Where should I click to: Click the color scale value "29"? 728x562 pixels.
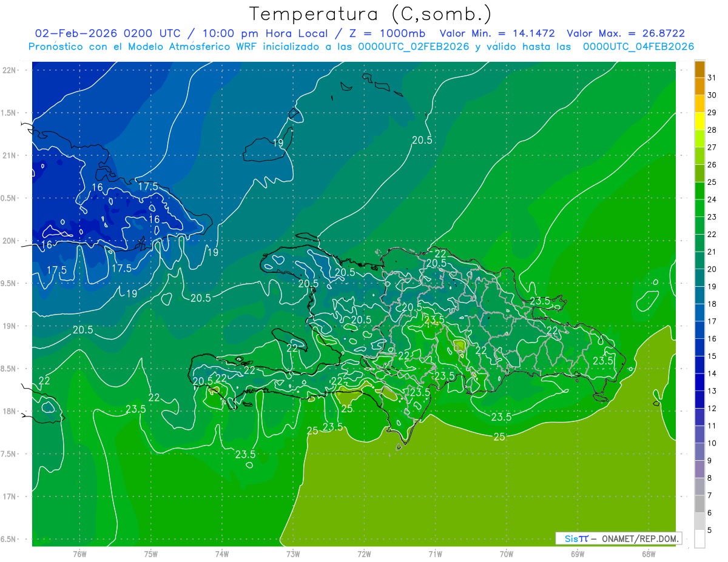tap(712, 113)
